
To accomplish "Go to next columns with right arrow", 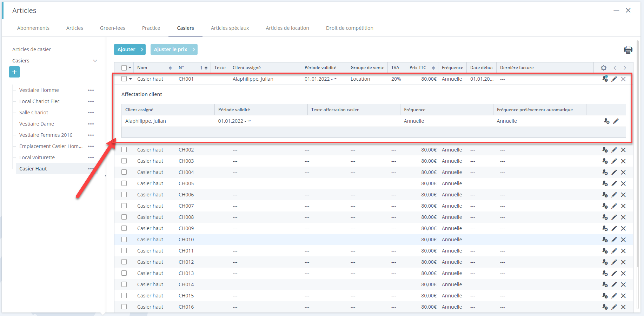I will pyautogui.click(x=625, y=68).
